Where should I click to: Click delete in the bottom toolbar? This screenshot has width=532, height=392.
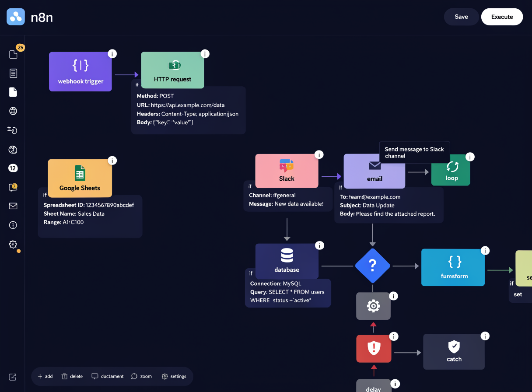point(72,376)
